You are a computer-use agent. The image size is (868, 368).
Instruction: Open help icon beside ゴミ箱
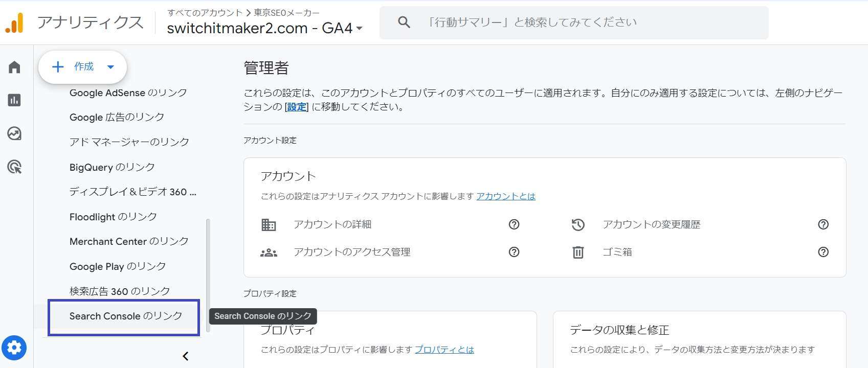click(823, 252)
